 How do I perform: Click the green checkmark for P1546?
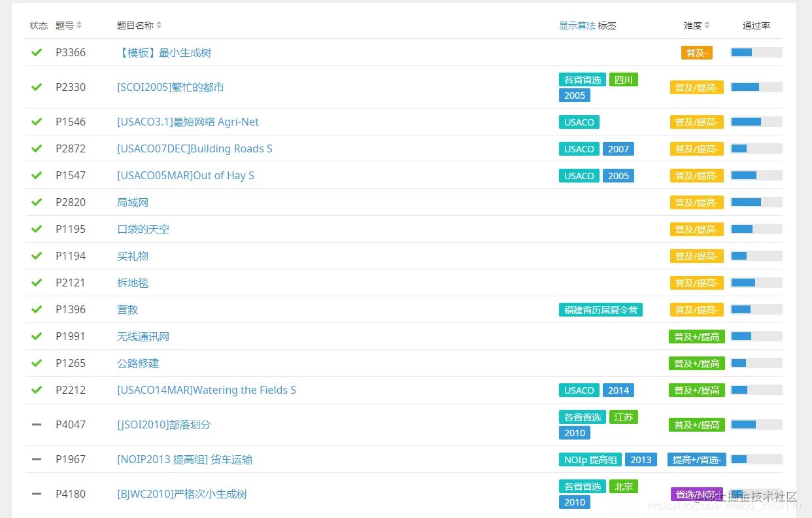37,122
